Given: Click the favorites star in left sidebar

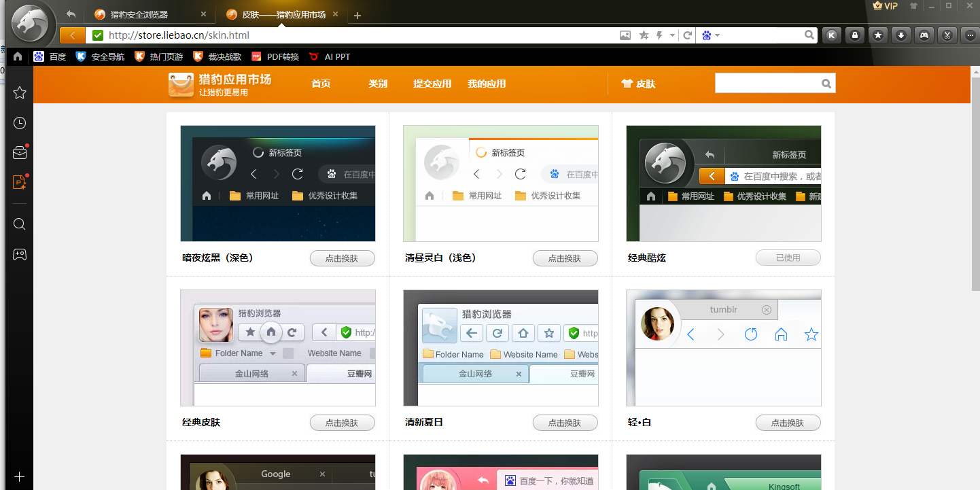Looking at the screenshot, I should tap(20, 92).
